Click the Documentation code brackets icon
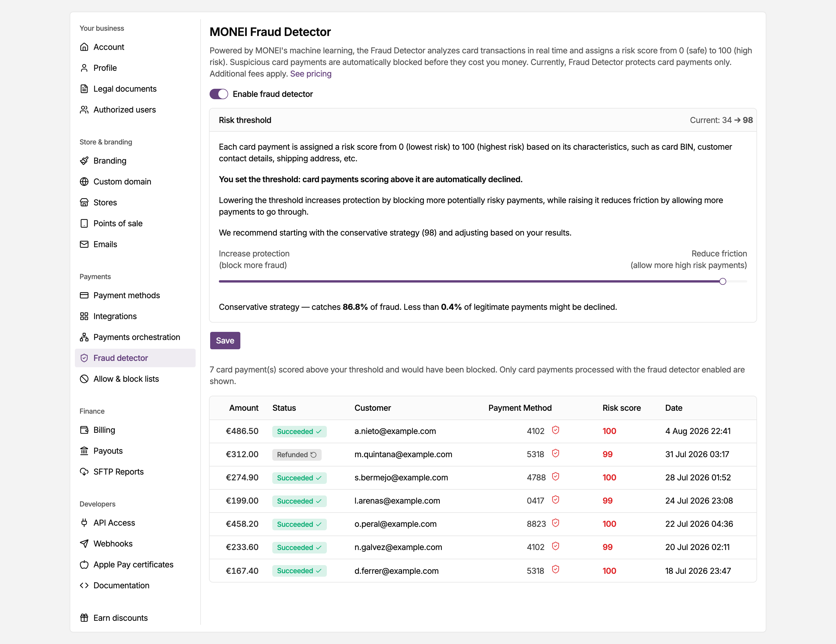836x644 pixels. pyautogui.click(x=84, y=585)
